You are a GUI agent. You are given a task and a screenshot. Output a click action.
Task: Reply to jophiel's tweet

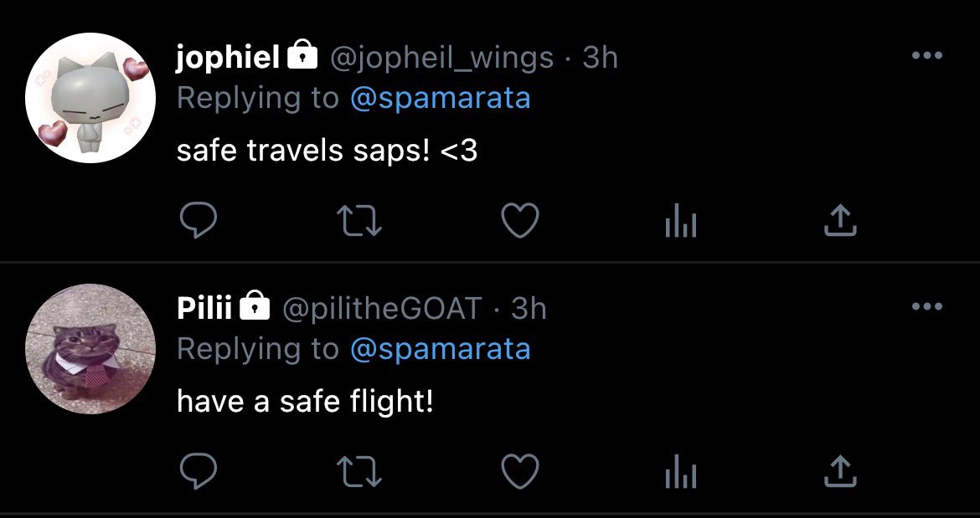tap(199, 222)
